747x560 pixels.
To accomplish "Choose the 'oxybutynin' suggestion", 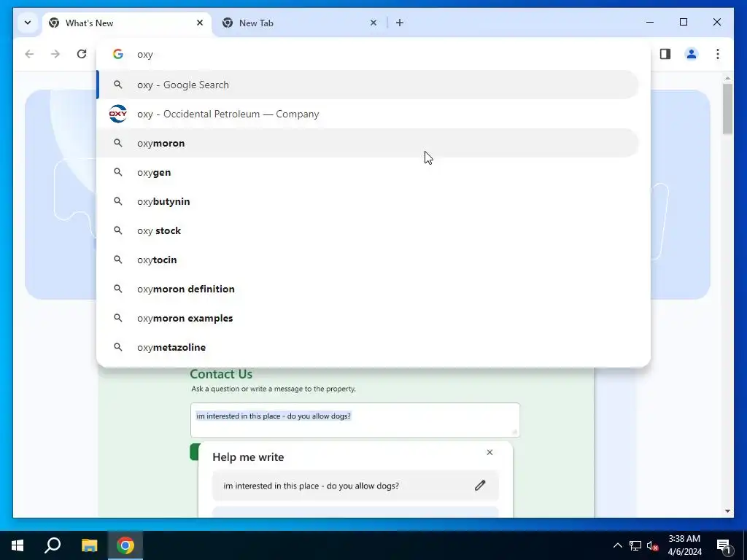I will tap(368, 201).
